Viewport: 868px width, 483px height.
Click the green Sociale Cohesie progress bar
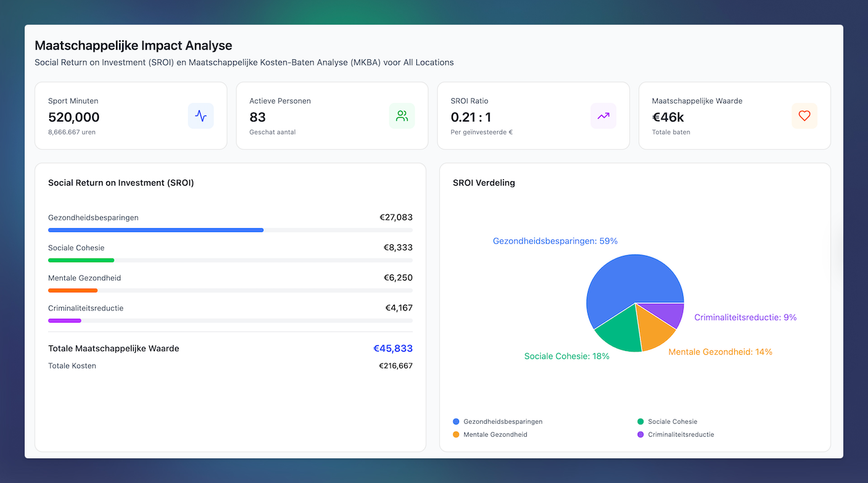click(x=81, y=260)
